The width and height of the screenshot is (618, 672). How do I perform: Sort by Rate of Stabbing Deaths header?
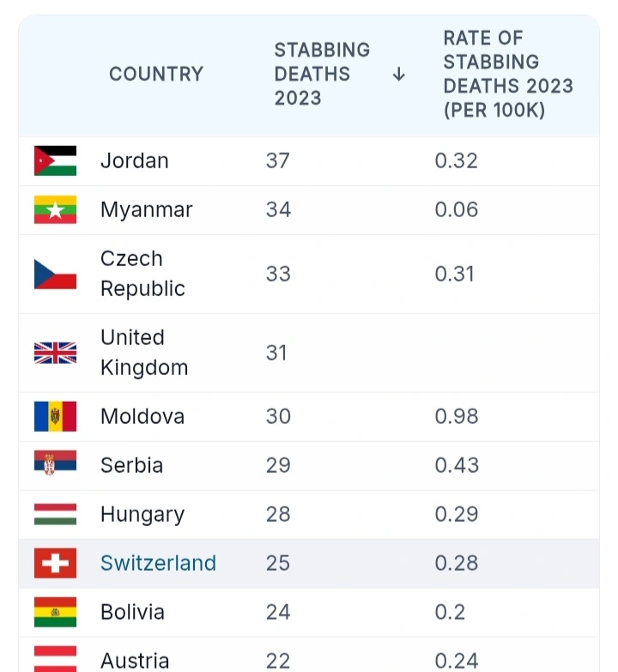(x=508, y=74)
